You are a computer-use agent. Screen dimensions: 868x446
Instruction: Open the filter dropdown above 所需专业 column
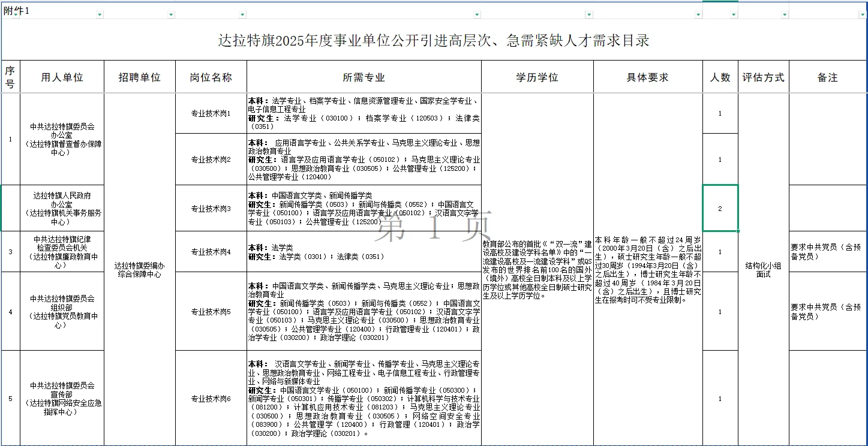476,13
